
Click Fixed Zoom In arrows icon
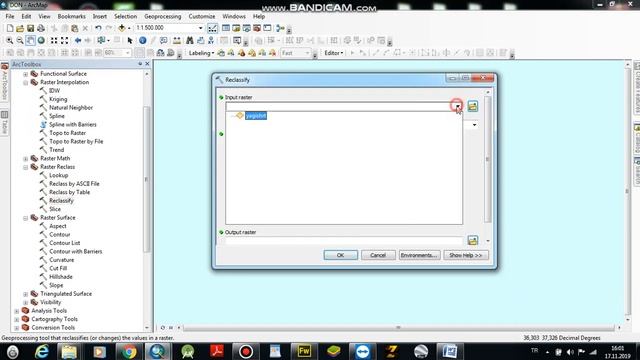[54, 40]
